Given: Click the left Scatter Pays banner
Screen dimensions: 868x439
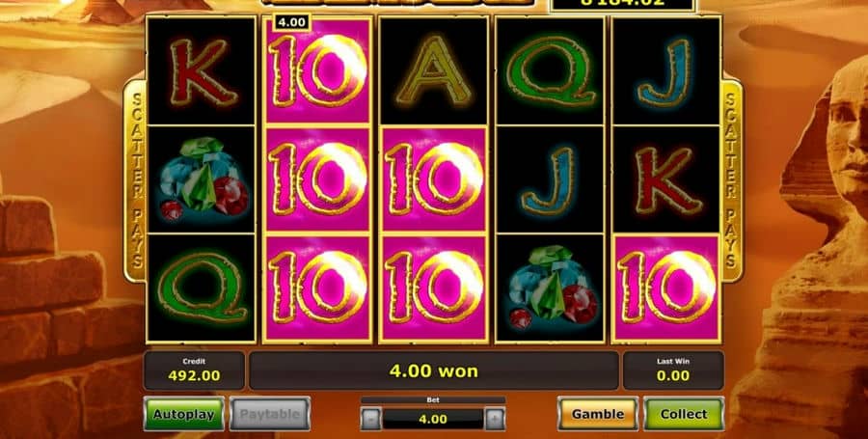Looking at the screenshot, I should point(135,179).
